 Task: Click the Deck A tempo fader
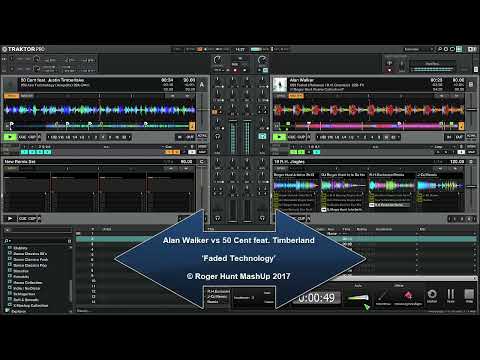(x=202, y=109)
